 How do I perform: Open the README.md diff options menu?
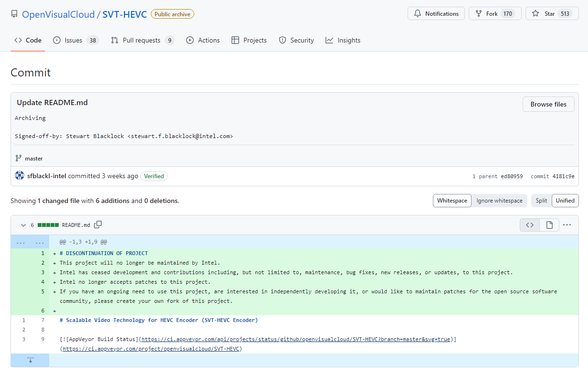[x=567, y=225]
